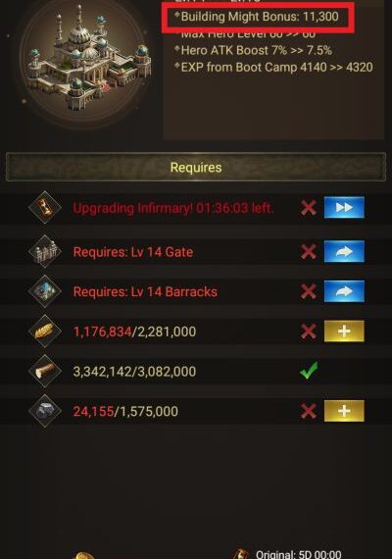Screen dimensions: 392x559
Task: Jump to the Lv 14 Barracks requirement
Action: coord(344,291)
